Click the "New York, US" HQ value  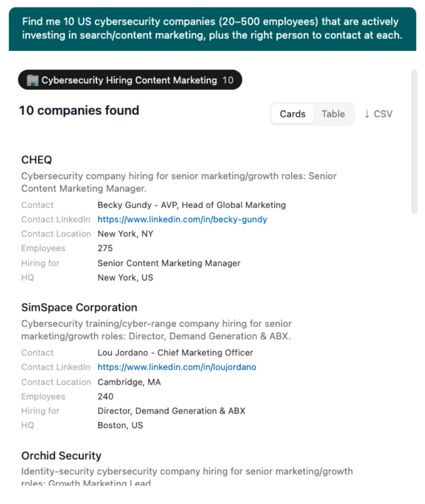point(125,277)
